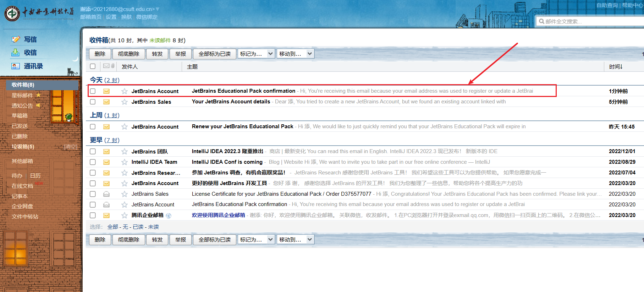Click the top 全部标为已读 button

click(x=215, y=54)
